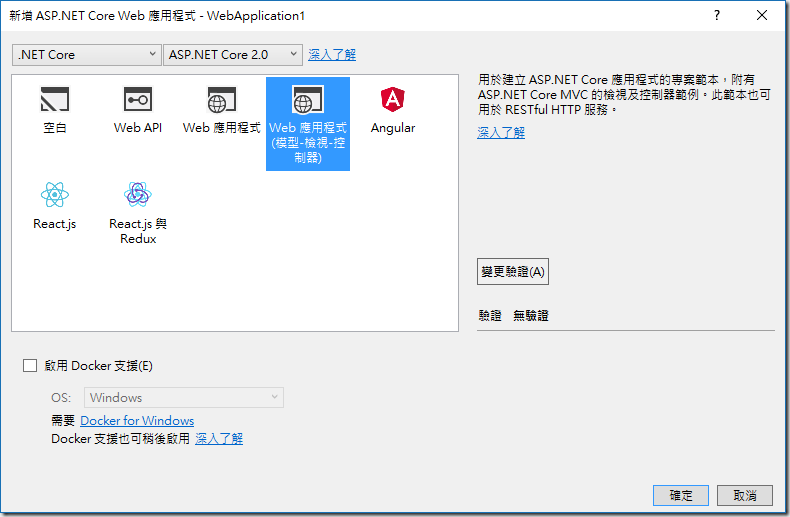790x517 pixels.
Task: Select the React.js 與 Redux template
Action: tap(138, 213)
